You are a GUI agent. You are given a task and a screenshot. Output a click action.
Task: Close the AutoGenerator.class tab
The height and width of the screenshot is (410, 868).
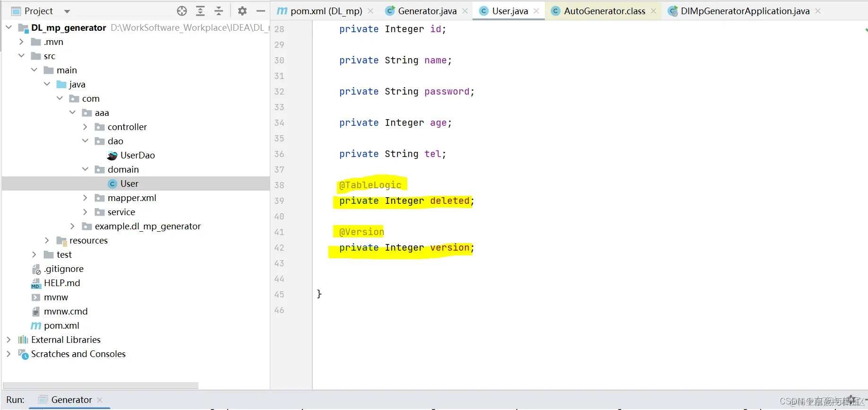click(x=653, y=11)
